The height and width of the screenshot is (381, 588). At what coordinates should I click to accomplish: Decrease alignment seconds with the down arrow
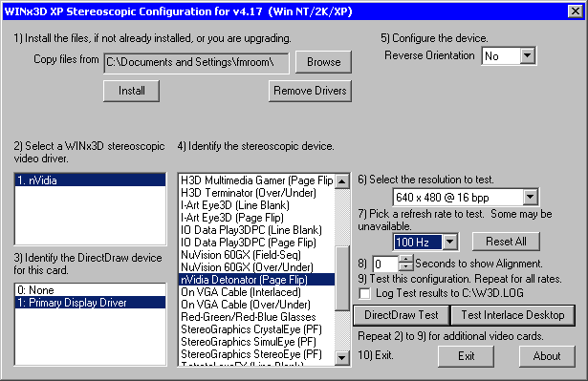[x=405, y=267]
